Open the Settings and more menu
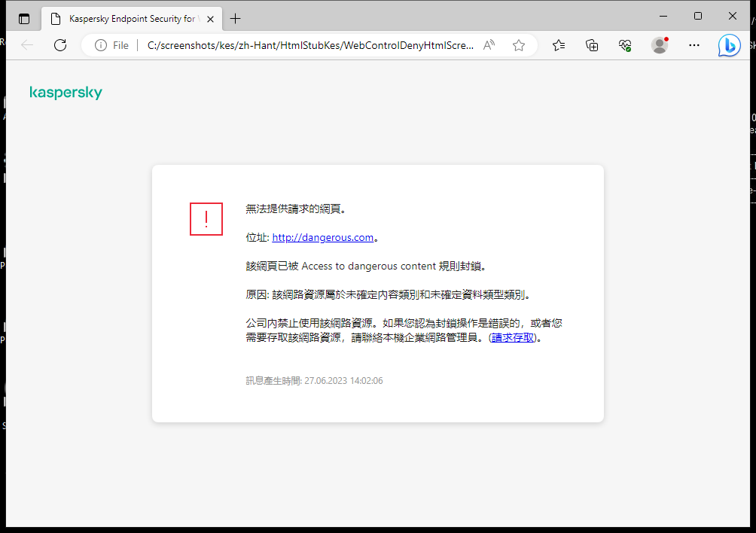Screen dimensions: 756x533 [x=694, y=45]
